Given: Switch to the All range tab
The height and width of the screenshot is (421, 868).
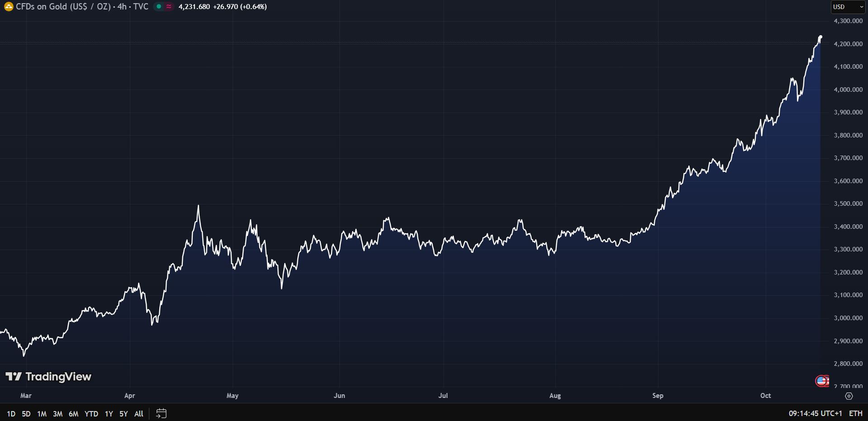Looking at the screenshot, I should pyautogui.click(x=138, y=413).
